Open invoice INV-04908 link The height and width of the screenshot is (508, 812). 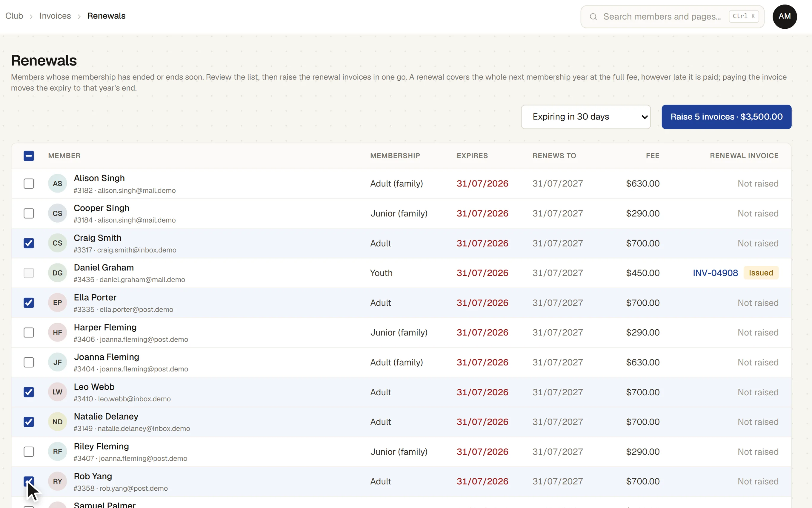(x=715, y=273)
